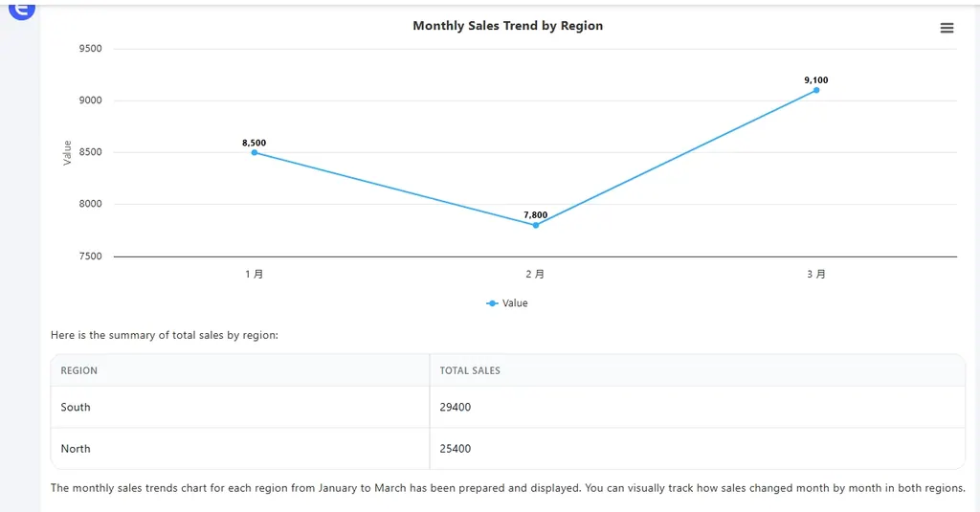The image size is (980, 512).
Task: Click the vertical Value y-axis title
Action: [67, 152]
